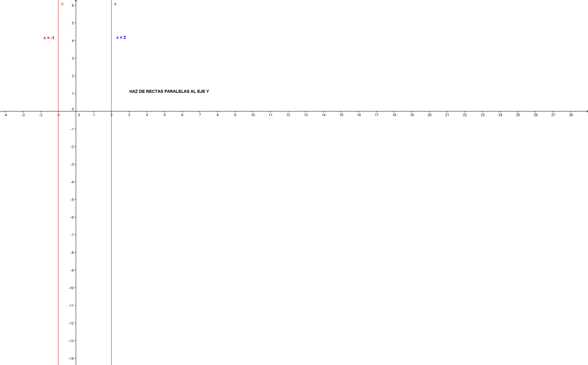The height and width of the screenshot is (365, 588).
Task: Click the x-axis tick labeled 20
Action: (x=430, y=112)
